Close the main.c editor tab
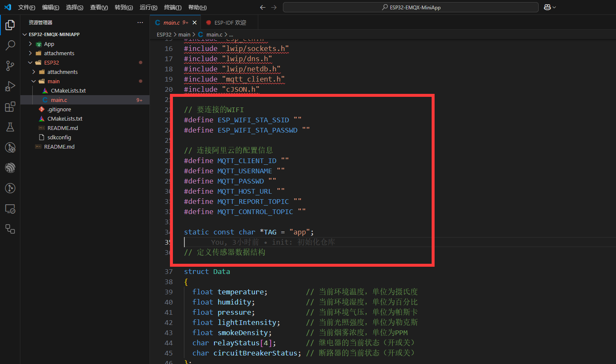The width and height of the screenshot is (616, 364). pyautogui.click(x=195, y=23)
